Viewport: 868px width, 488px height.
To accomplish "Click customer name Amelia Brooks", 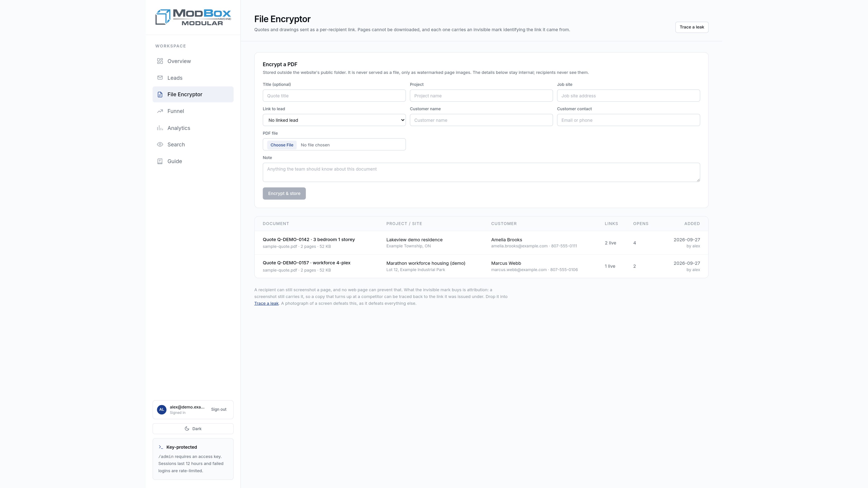I will pos(506,240).
